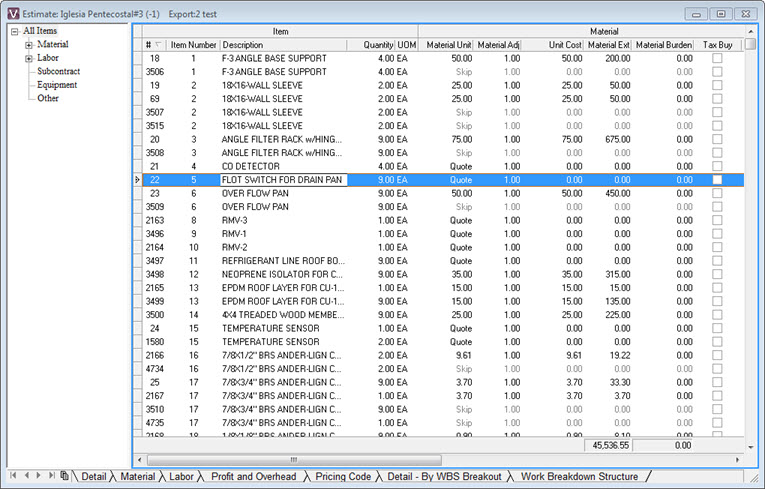The height and width of the screenshot is (489, 765).
Task: Switch to the Labor tab
Action: pos(181,476)
